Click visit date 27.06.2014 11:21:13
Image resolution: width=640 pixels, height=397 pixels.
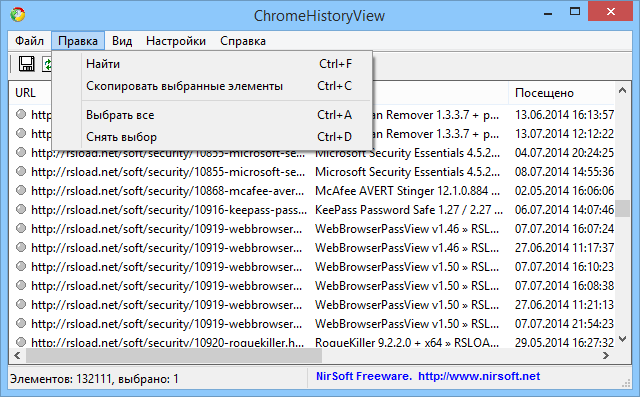(564, 304)
